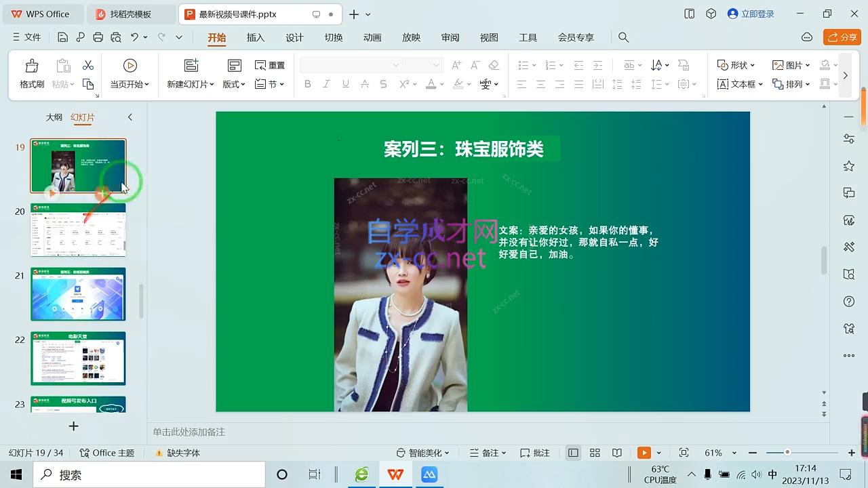
Task: Click the Format Painter (格式刷) icon
Action: click(x=32, y=66)
